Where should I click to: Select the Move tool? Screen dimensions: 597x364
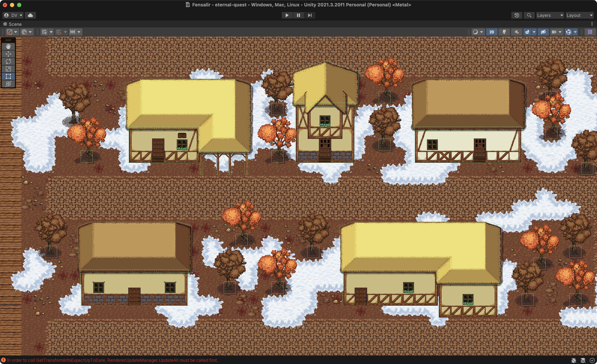(8, 54)
